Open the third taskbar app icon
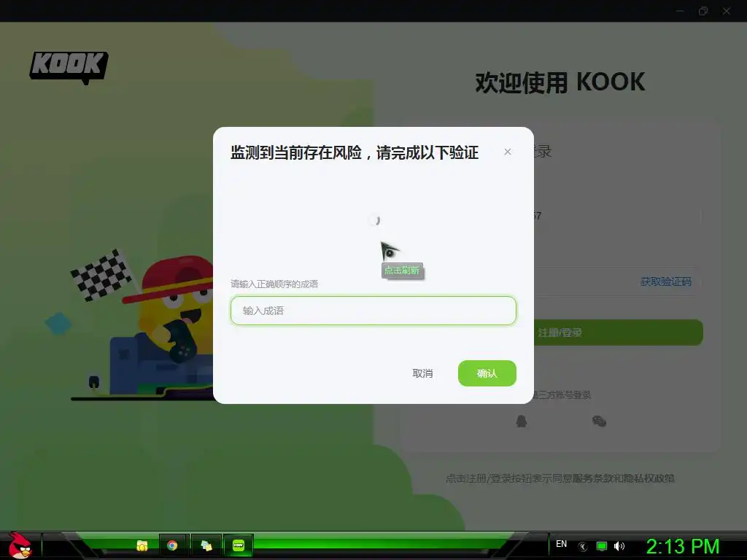This screenshot has height=560, width=747. point(206,545)
